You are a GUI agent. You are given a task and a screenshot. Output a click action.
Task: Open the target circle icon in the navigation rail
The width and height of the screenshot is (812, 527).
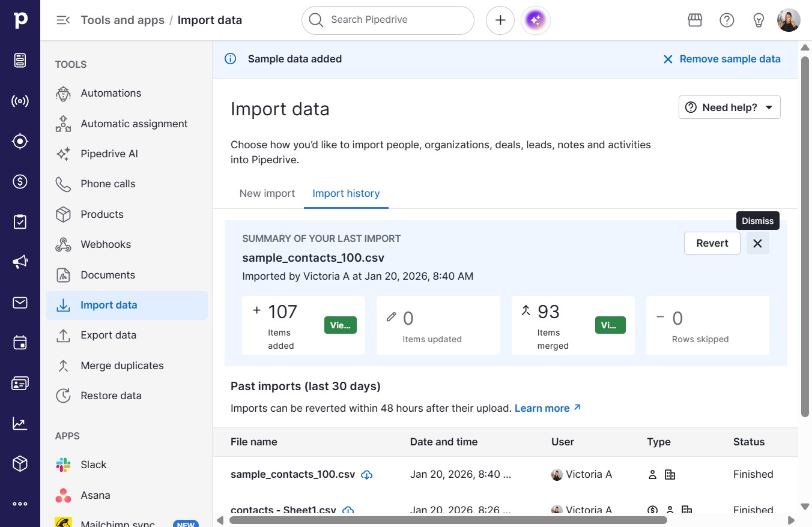[20, 141]
